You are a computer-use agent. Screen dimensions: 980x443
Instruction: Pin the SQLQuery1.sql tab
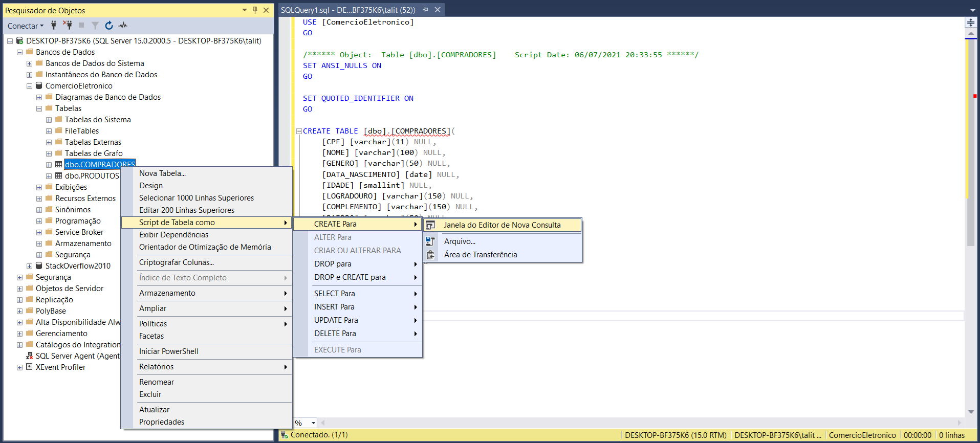425,10
